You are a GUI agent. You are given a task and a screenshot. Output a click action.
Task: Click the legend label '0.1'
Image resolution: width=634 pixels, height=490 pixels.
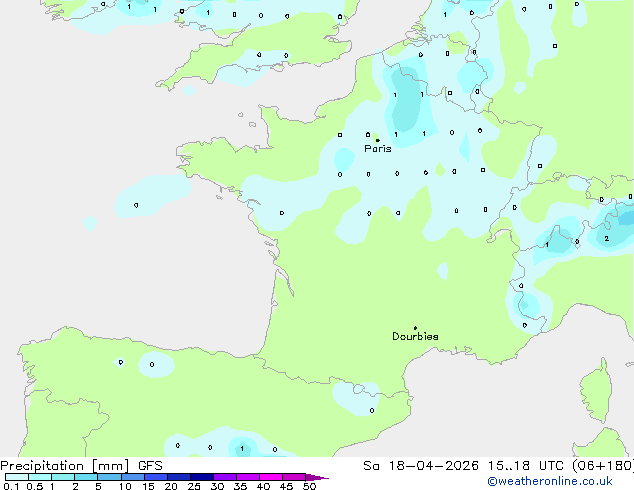[11, 486]
